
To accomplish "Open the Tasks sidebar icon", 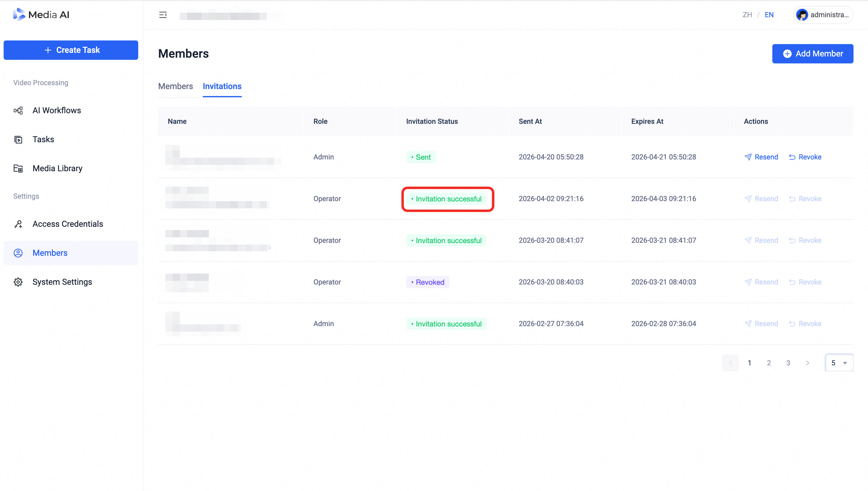I will coord(18,139).
